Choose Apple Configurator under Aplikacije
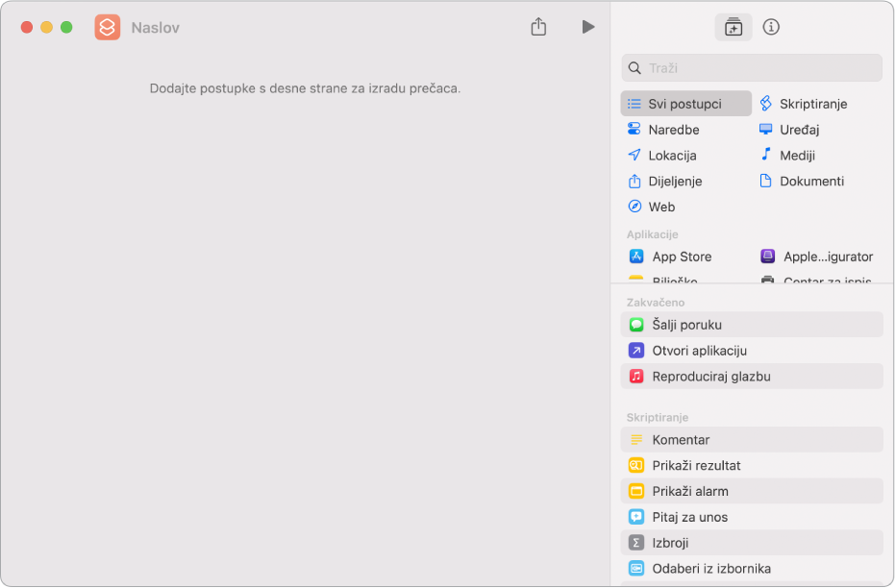The height and width of the screenshot is (588, 895). 819,257
